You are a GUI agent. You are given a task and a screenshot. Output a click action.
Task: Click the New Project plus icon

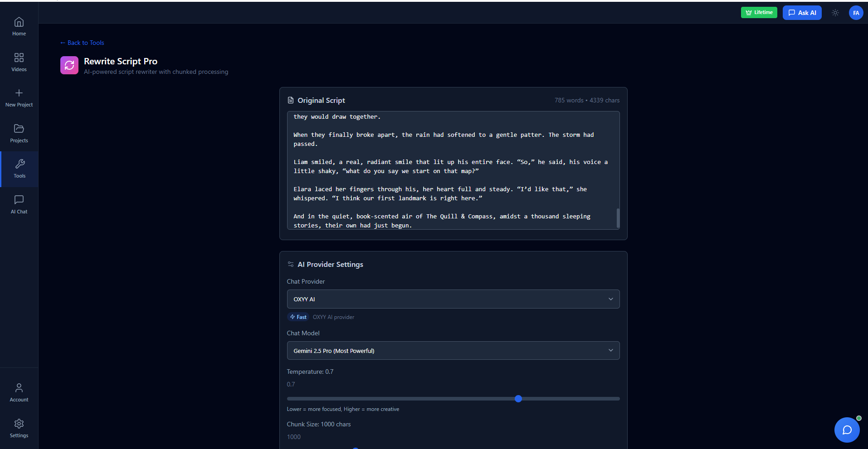[x=19, y=93]
